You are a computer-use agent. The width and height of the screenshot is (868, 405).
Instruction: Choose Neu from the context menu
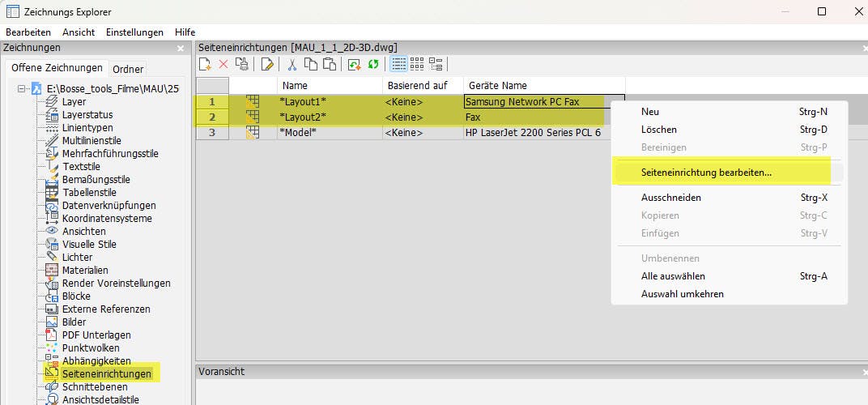point(729,112)
